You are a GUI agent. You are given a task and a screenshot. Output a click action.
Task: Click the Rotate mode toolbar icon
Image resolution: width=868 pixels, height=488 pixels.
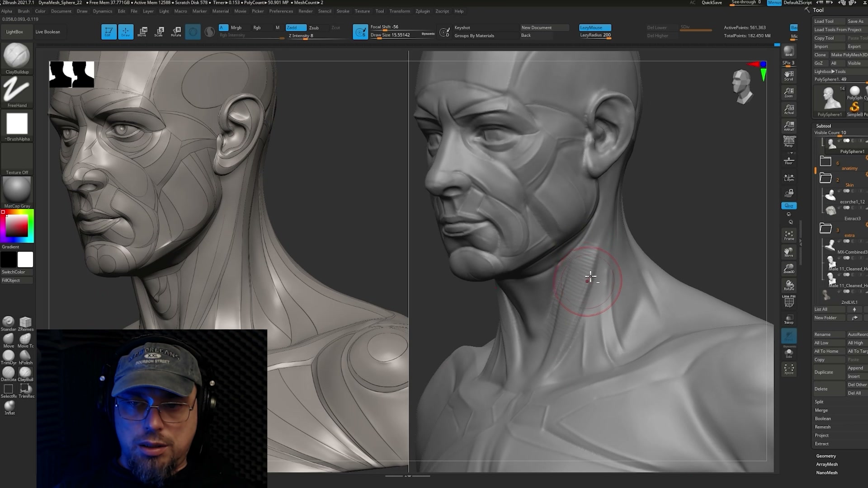pyautogui.click(x=176, y=32)
